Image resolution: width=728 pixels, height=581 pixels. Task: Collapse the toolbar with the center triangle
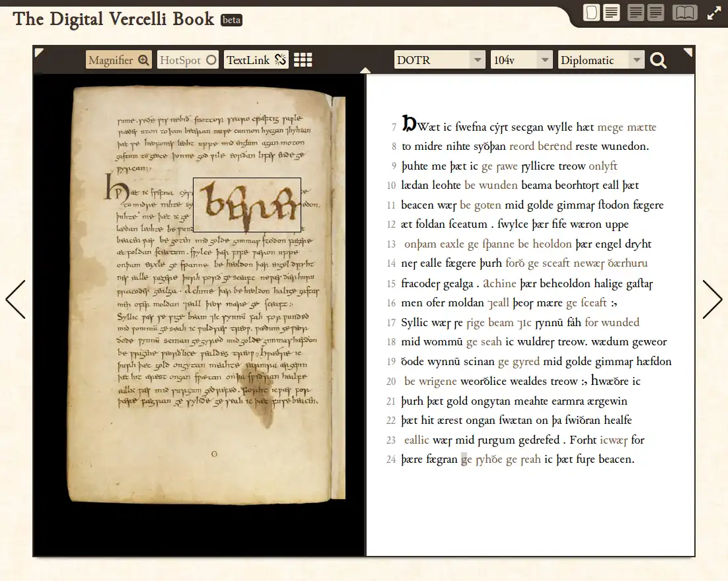(365, 71)
